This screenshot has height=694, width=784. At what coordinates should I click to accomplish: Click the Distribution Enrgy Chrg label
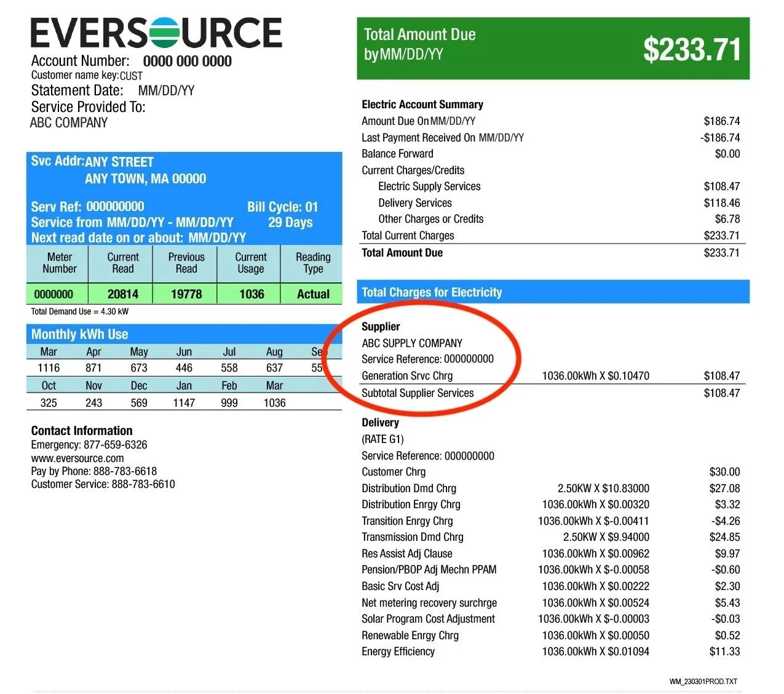click(x=411, y=505)
